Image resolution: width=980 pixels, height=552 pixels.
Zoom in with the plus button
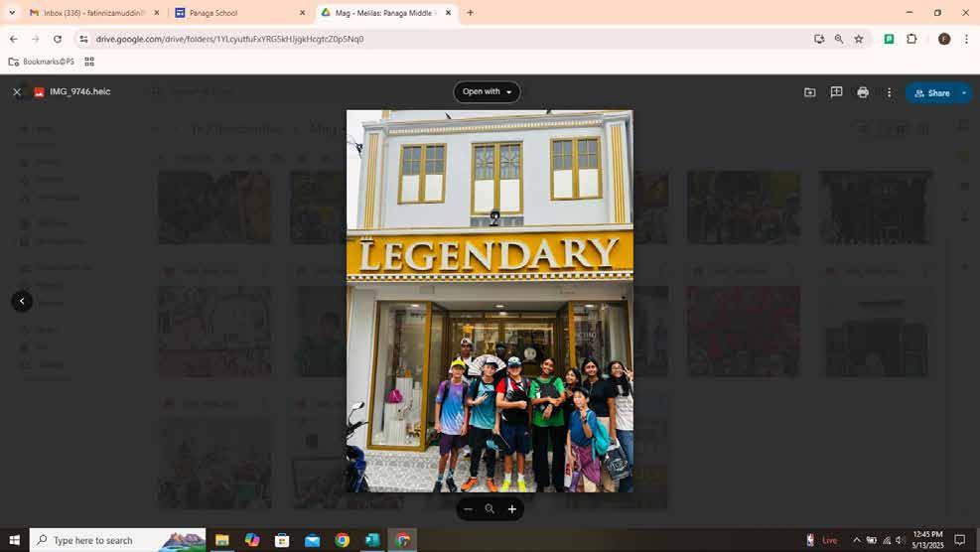(512, 509)
